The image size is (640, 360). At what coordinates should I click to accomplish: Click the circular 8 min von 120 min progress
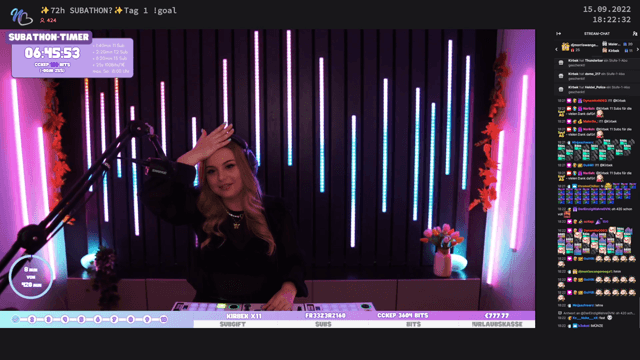coord(31,277)
